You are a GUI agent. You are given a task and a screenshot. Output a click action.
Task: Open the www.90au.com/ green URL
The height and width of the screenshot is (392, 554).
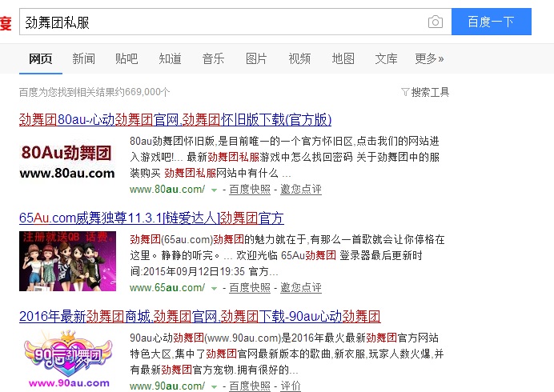coord(167,386)
